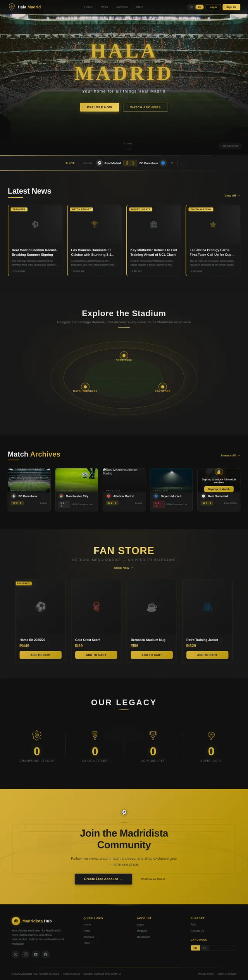Open the YouTube icon in footer
The width and height of the screenshot is (248, 980).
pyautogui.click(x=36, y=954)
